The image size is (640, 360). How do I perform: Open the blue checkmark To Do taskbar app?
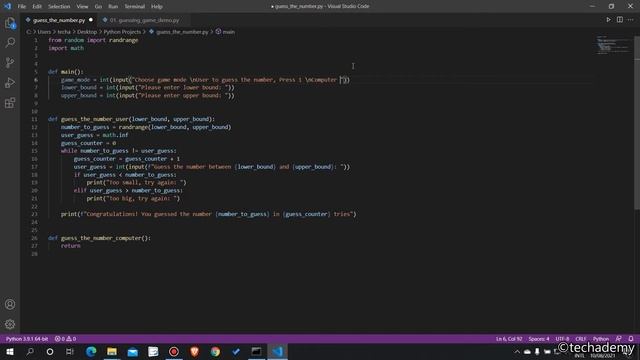[236, 351]
